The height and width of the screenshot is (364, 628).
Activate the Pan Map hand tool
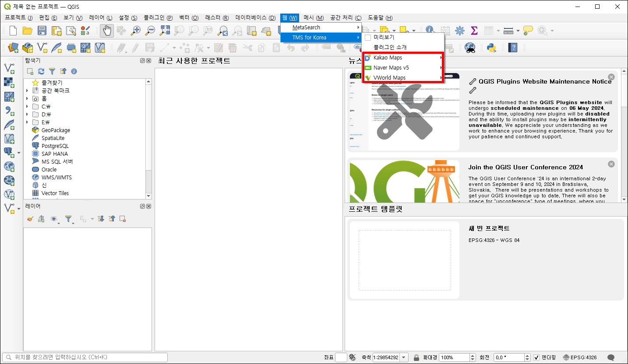click(107, 31)
